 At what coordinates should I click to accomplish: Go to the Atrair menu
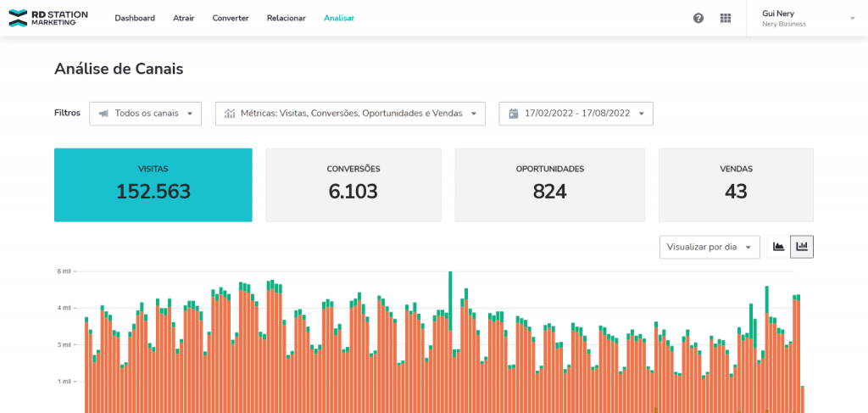pyautogui.click(x=183, y=18)
